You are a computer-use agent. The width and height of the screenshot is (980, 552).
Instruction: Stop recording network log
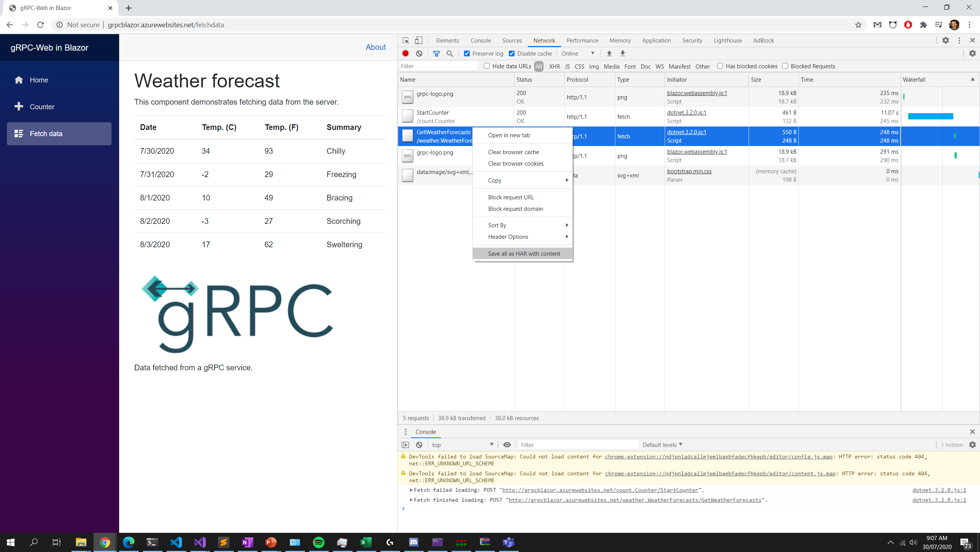point(405,53)
